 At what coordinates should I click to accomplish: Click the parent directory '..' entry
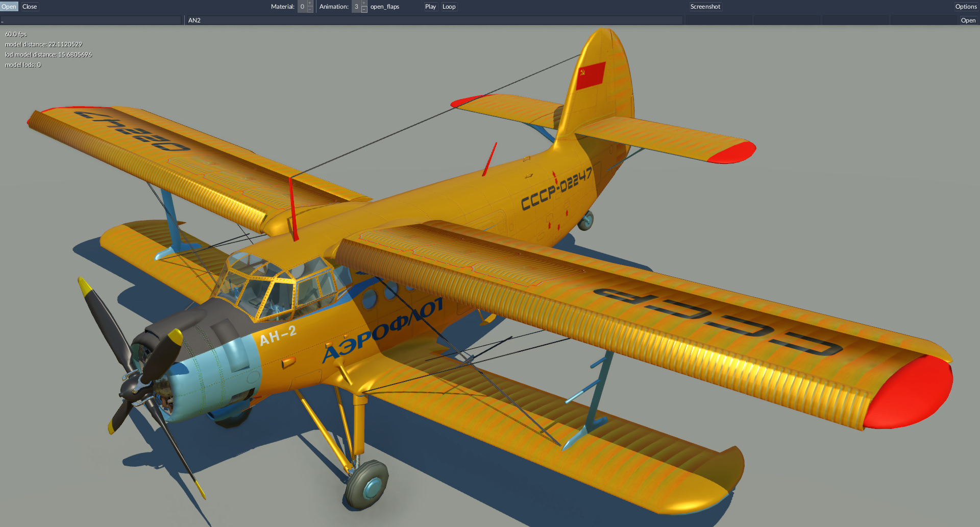tap(91, 20)
